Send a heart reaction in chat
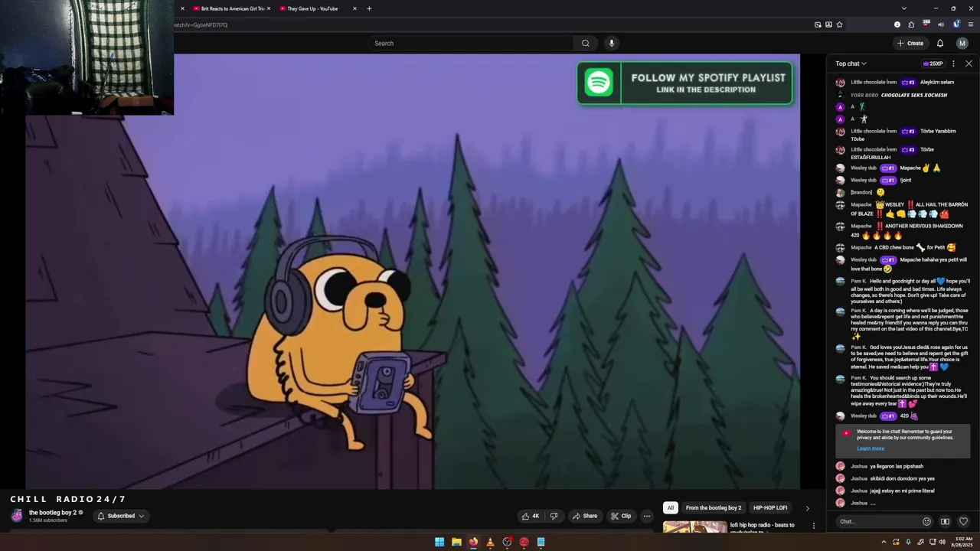980x551 pixels. (963, 521)
